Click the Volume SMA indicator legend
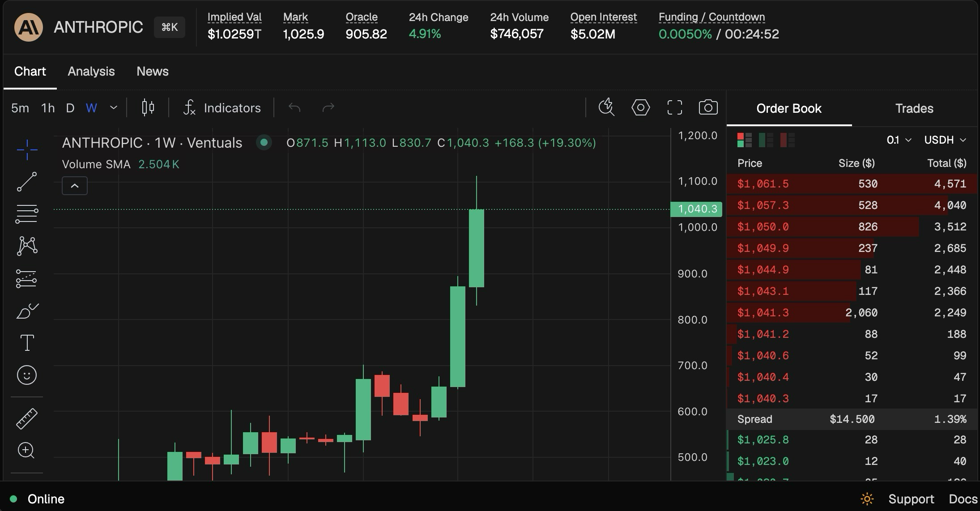Screen dimensions: 980x511 tap(120, 164)
